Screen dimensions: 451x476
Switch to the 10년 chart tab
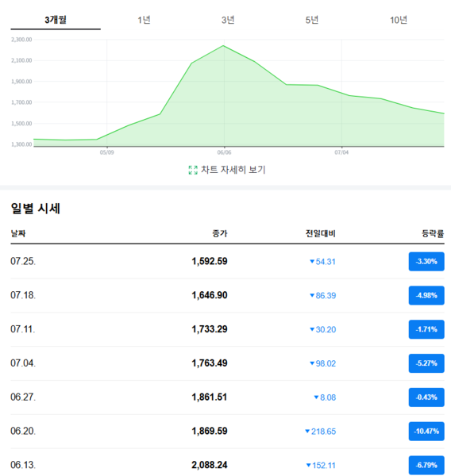click(399, 20)
